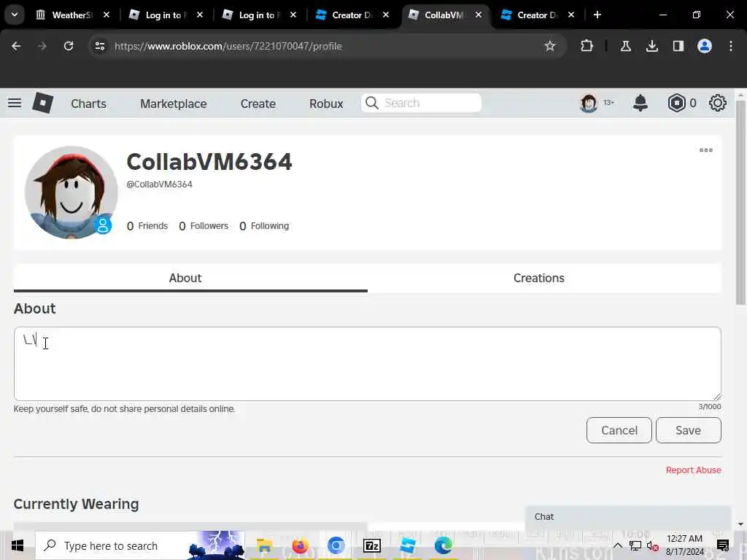Open the browser tab search dropdown
Image resolution: width=747 pixels, height=560 pixels.
(15, 15)
